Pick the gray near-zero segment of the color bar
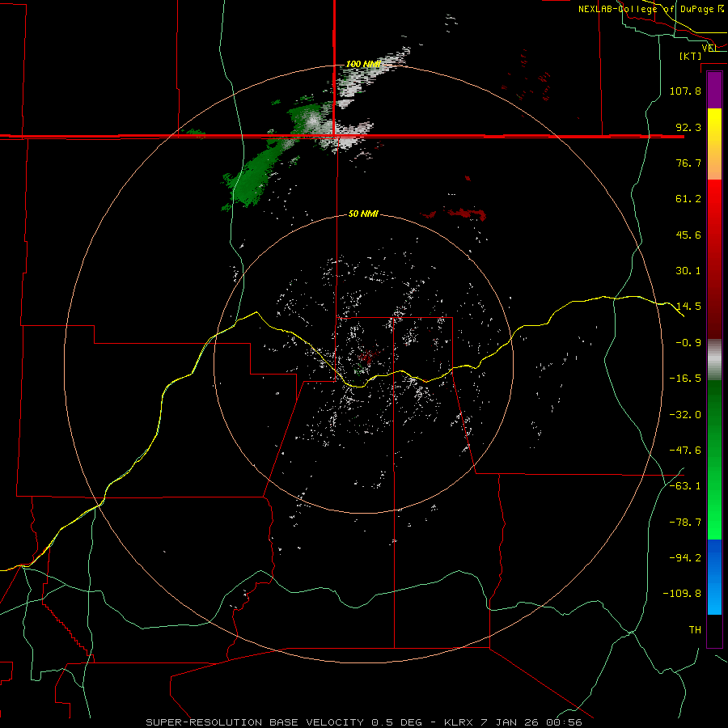 714,360
